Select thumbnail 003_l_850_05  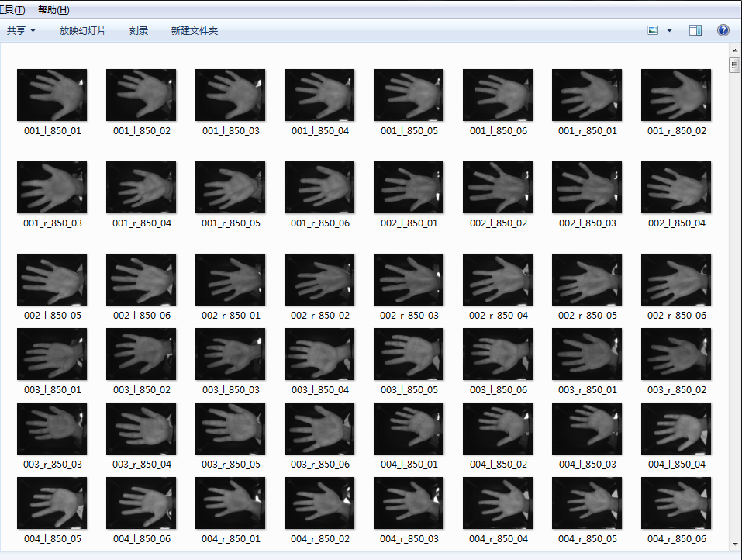[409, 354]
